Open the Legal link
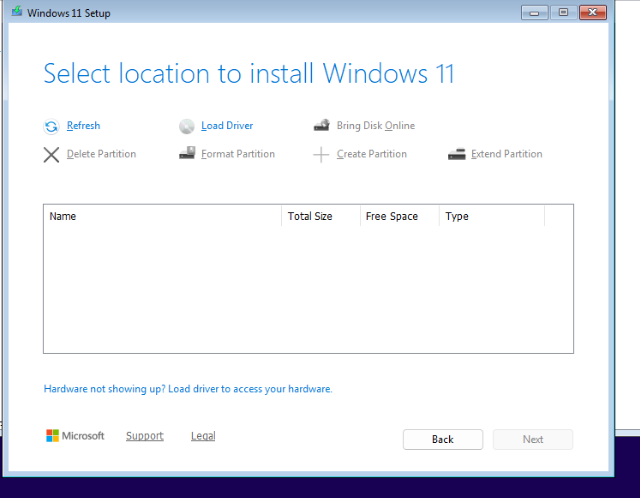 203,436
